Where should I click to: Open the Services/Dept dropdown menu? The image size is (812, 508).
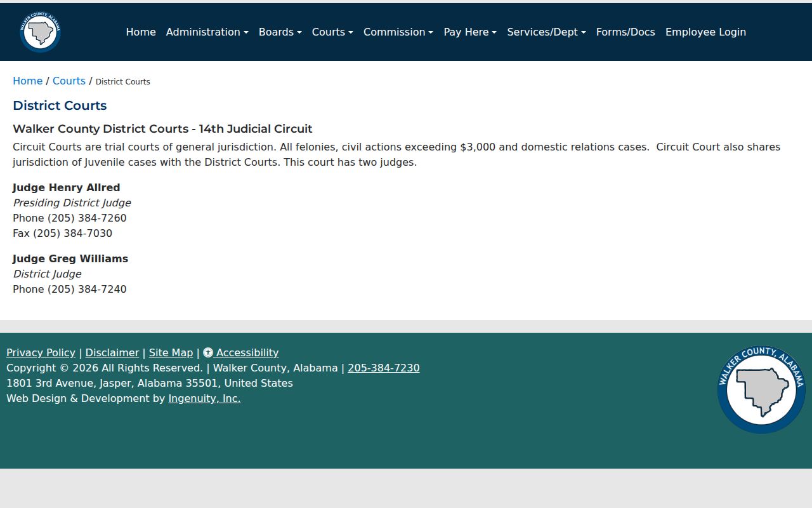(546, 32)
